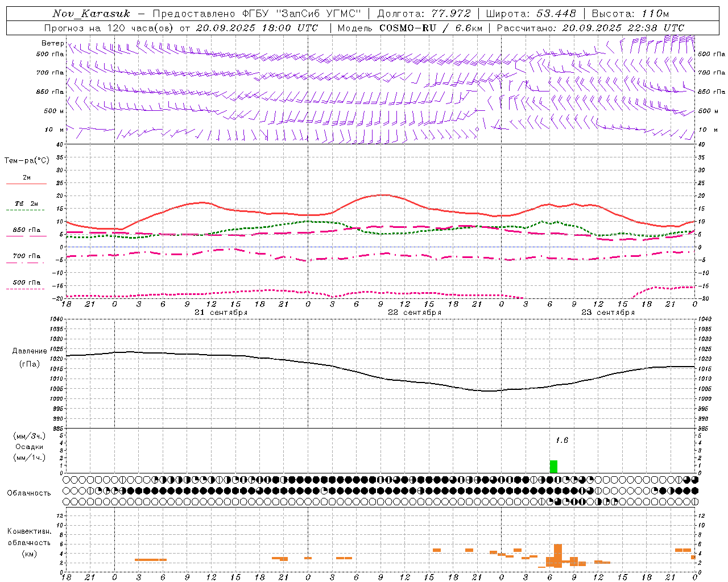
Task: Click the '22 сентября' date label
Action: coord(414,313)
